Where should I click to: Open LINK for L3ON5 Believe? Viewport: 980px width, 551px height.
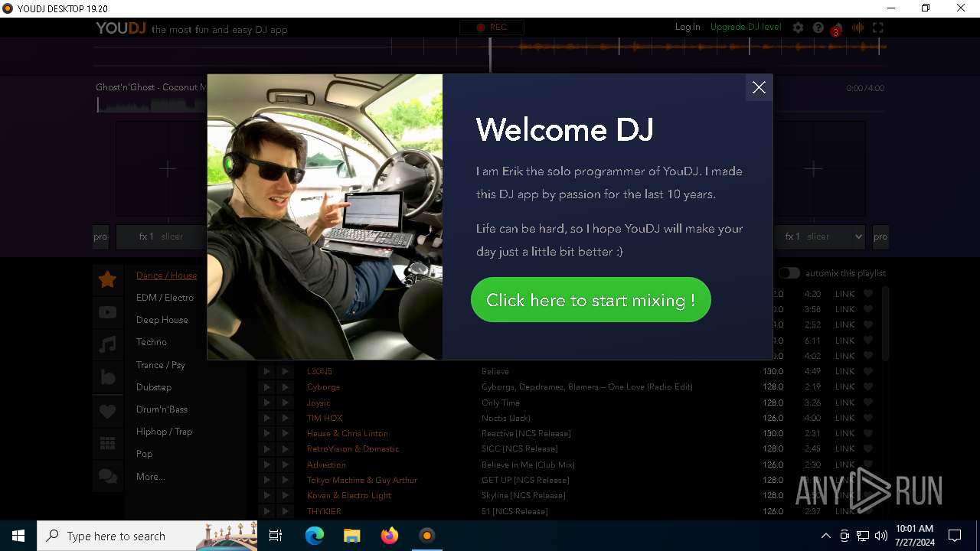[x=844, y=371]
